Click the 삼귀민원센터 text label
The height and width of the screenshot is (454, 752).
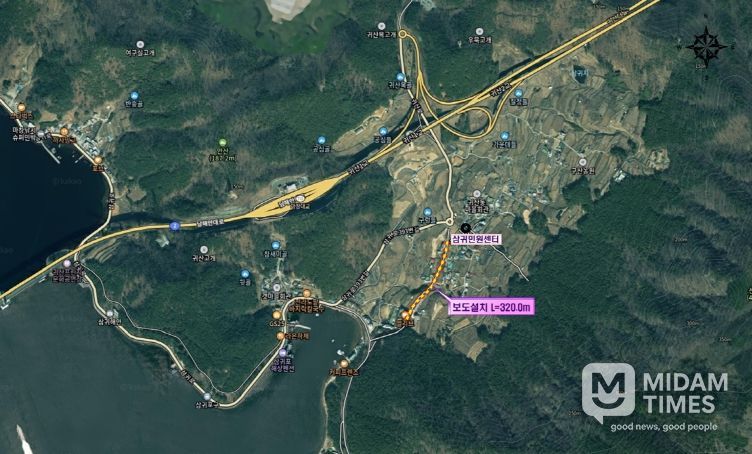[476, 238]
